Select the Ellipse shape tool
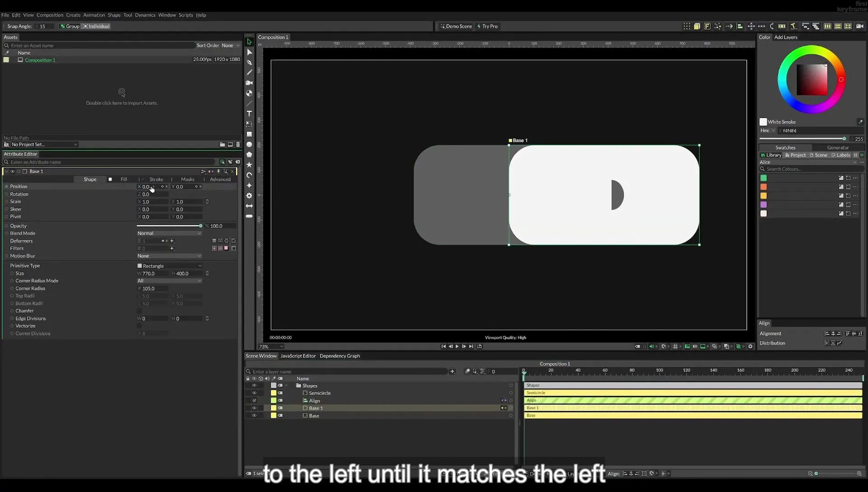 249,145
